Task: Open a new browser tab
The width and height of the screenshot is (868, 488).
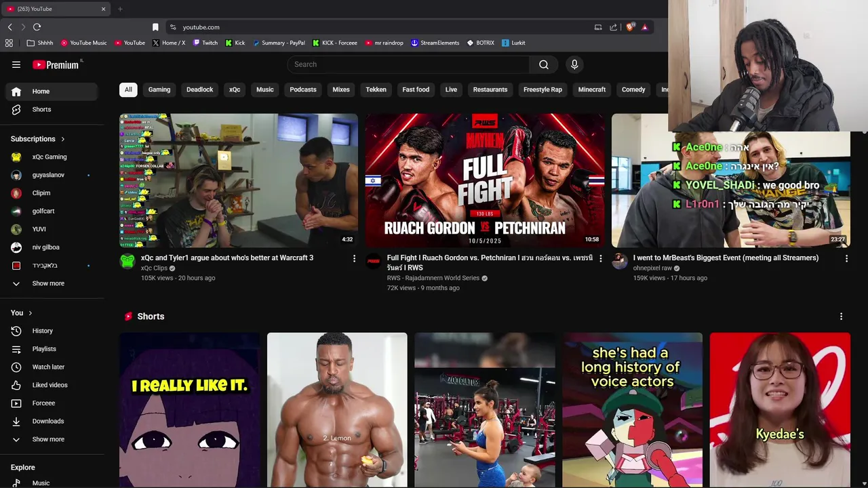Action: coord(120,9)
